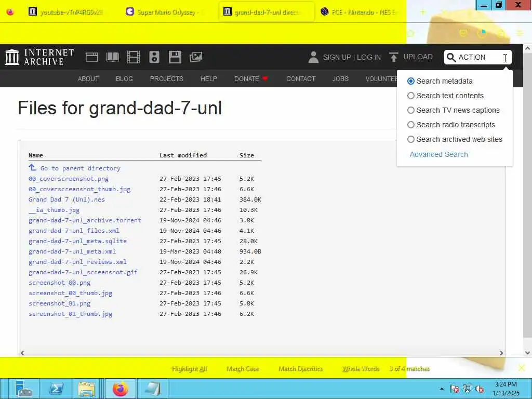Switch to the FCE Nintendo NES tab
The image size is (532, 399).
tap(361, 12)
